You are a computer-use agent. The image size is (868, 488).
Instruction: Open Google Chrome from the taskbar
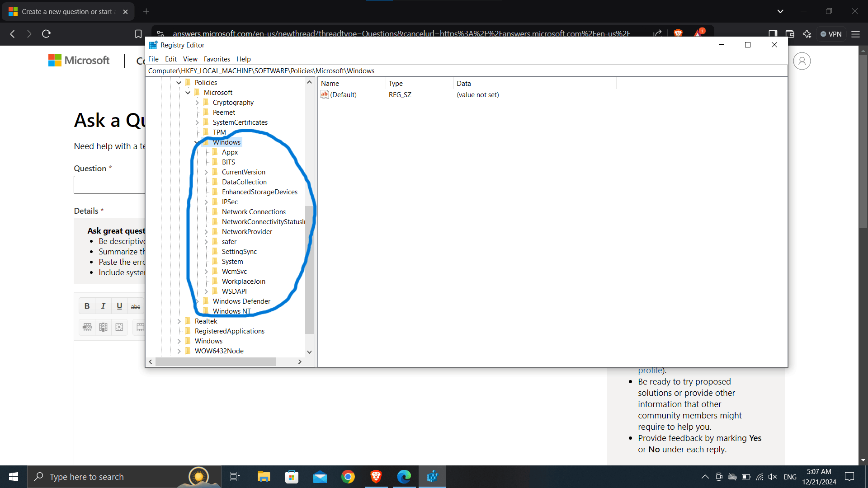point(348,477)
